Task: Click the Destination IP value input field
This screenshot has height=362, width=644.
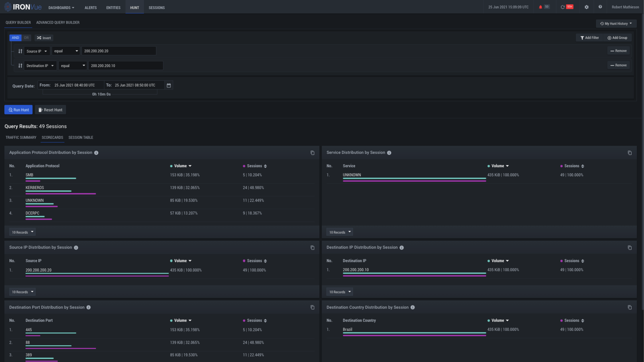Action: [x=125, y=66]
